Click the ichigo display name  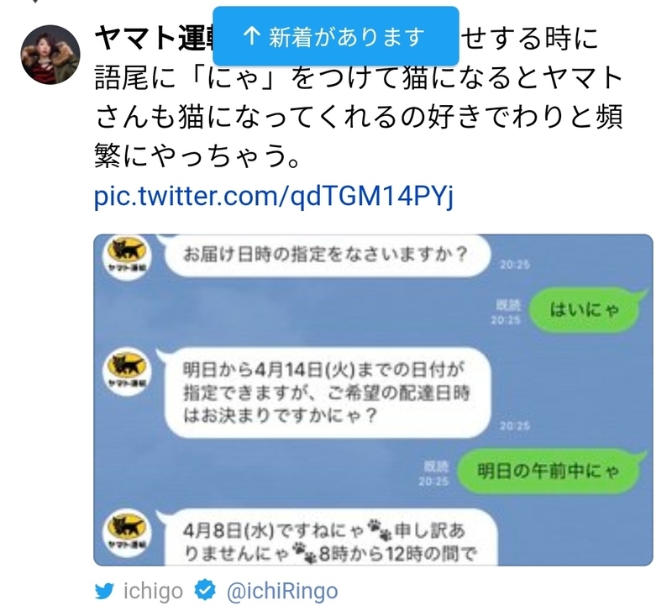click(x=153, y=591)
